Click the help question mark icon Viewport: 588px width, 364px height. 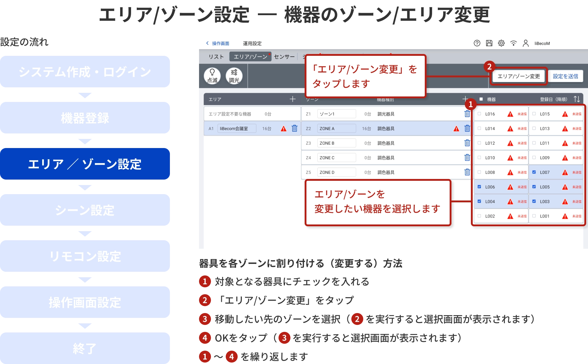point(477,43)
